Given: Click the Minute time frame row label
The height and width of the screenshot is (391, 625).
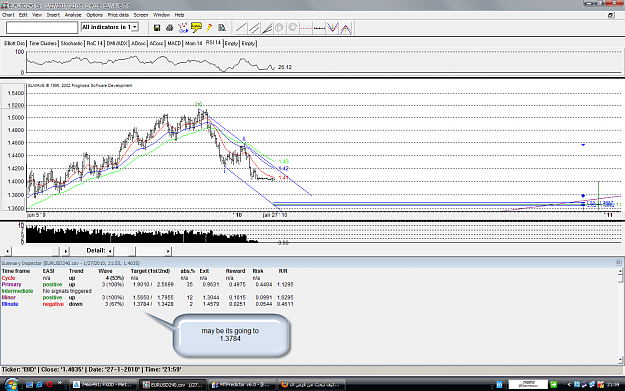Looking at the screenshot, I should coord(10,304).
